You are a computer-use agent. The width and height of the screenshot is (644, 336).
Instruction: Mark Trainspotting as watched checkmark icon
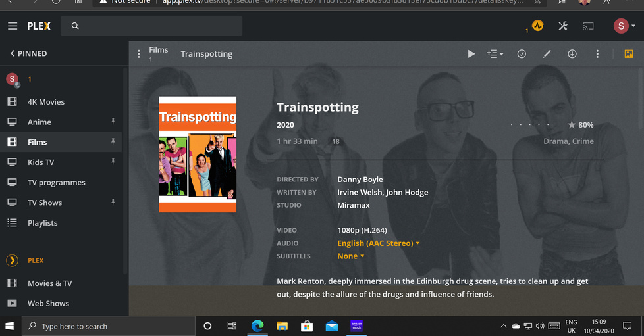coord(522,54)
